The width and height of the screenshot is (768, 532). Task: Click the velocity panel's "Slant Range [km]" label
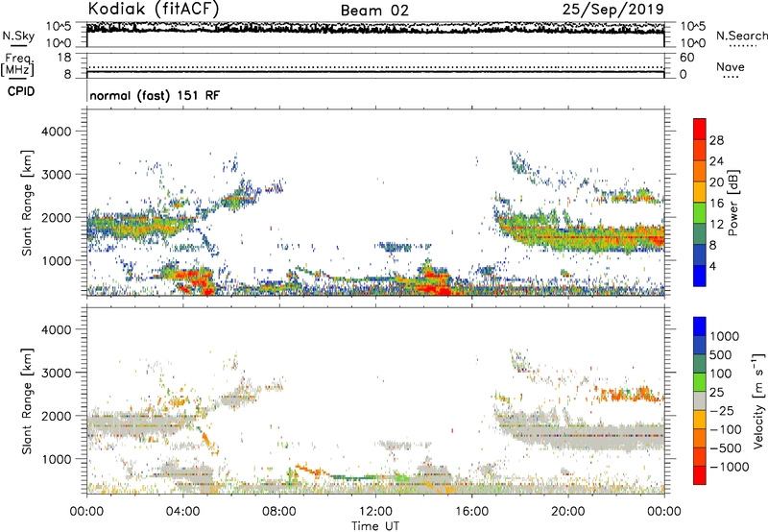[27, 401]
